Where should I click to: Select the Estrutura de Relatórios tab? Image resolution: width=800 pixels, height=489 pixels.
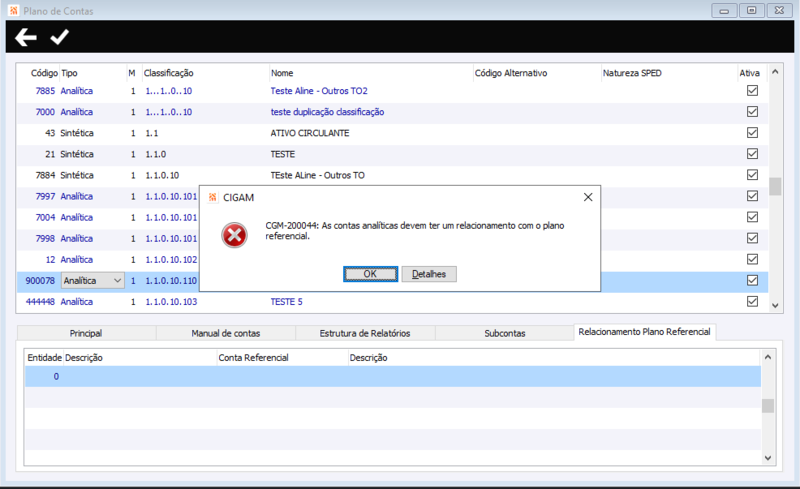(365, 333)
